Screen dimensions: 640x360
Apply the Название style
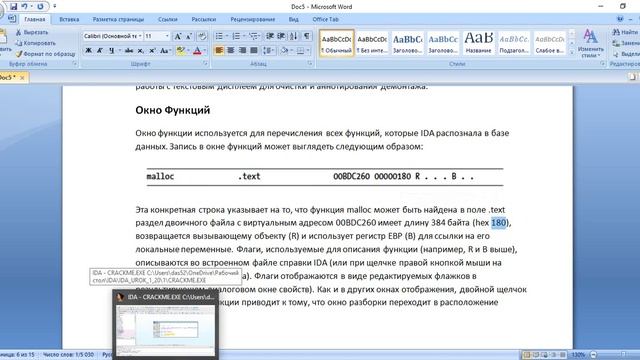478,43
